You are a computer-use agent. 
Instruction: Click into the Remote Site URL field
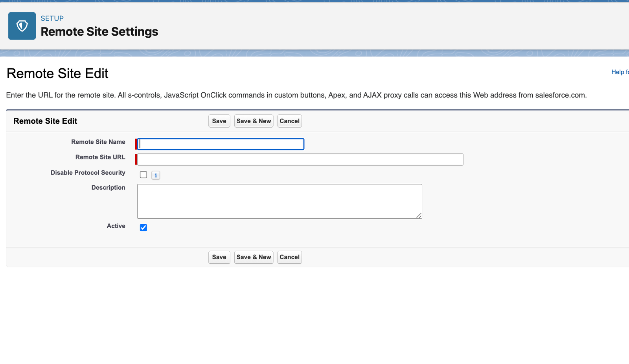(300, 159)
